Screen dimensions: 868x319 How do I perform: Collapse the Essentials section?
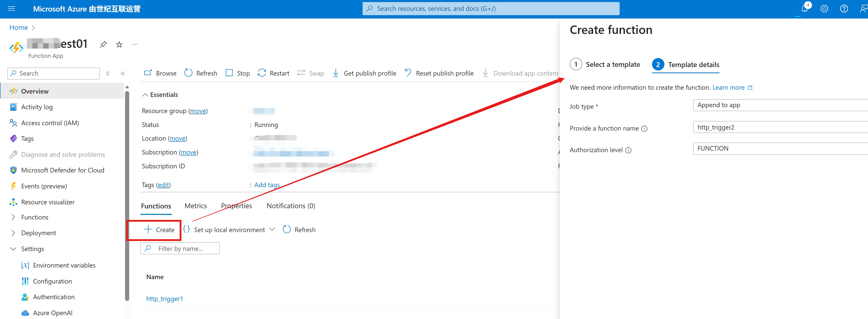pyautogui.click(x=145, y=95)
